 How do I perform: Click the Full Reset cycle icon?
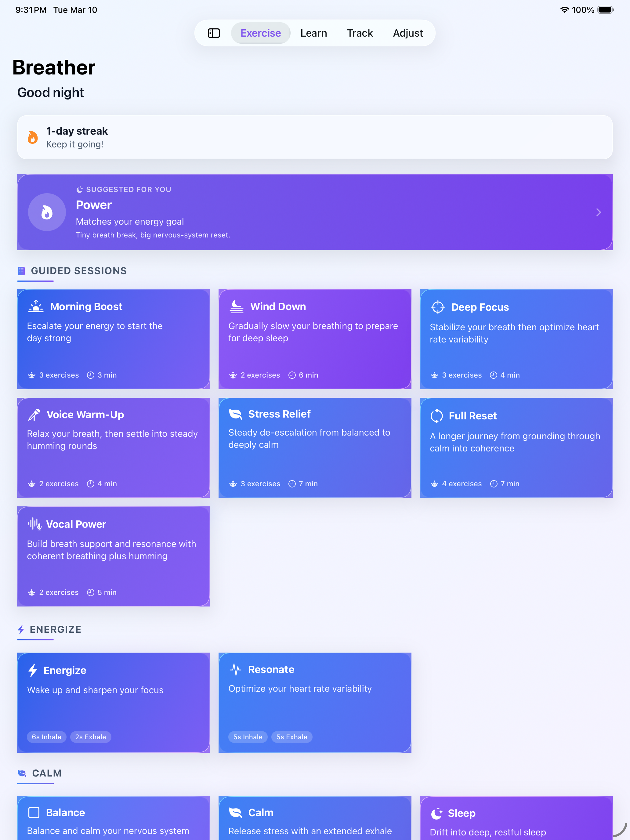point(437,416)
